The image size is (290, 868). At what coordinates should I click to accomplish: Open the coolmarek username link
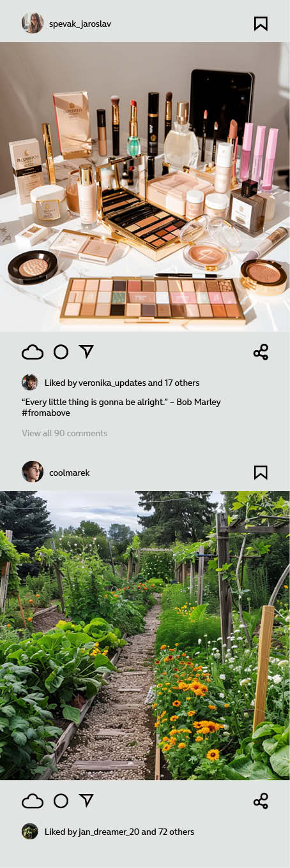[70, 473]
